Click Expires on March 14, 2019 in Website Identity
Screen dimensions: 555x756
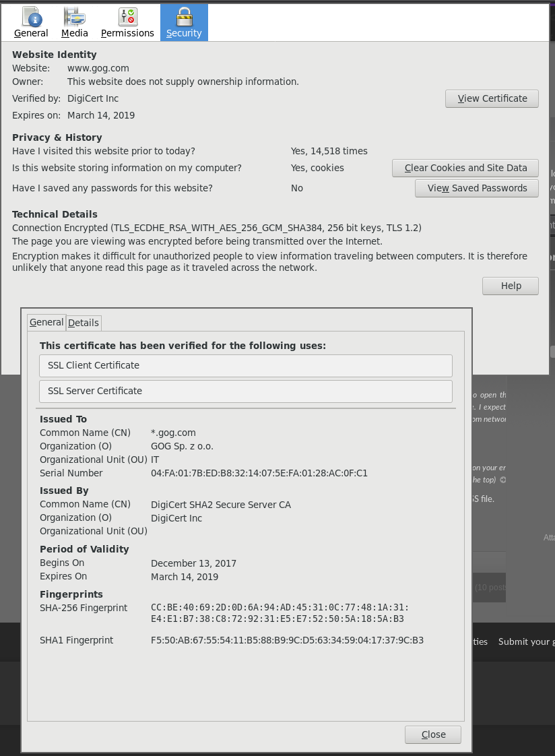(x=101, y=115)
